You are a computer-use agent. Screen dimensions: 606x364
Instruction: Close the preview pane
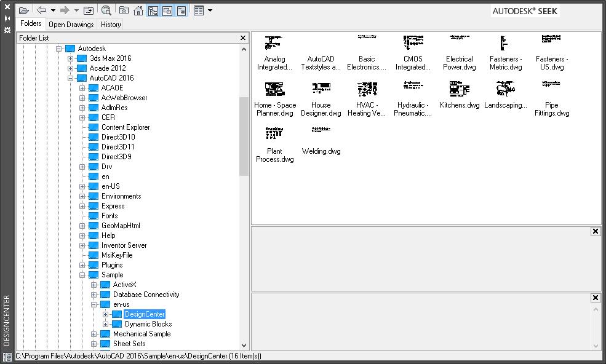pyautogui.click(x=595, y=231)
